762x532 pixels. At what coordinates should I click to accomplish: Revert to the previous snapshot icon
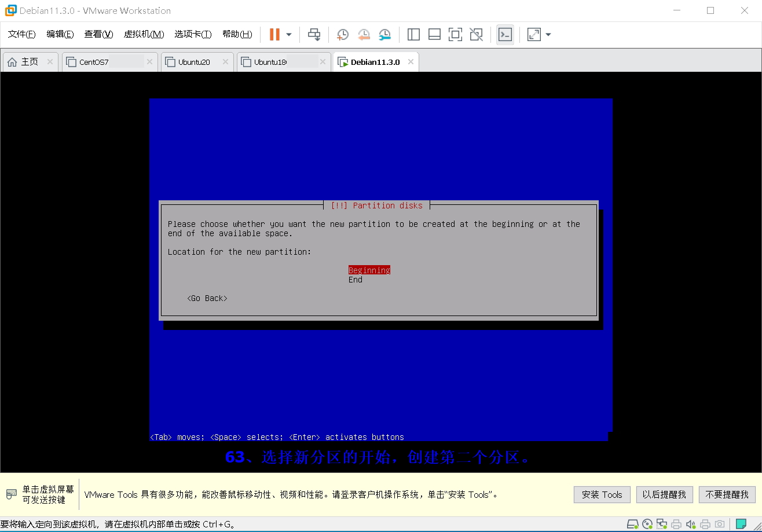click(364, 35)
